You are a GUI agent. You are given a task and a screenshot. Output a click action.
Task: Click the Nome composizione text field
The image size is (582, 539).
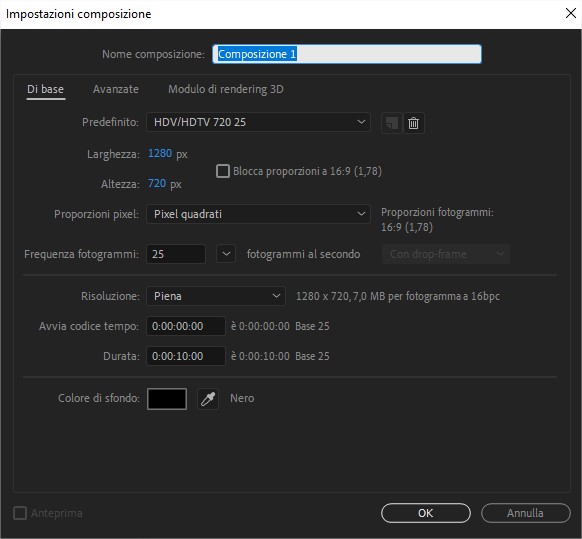347,54
